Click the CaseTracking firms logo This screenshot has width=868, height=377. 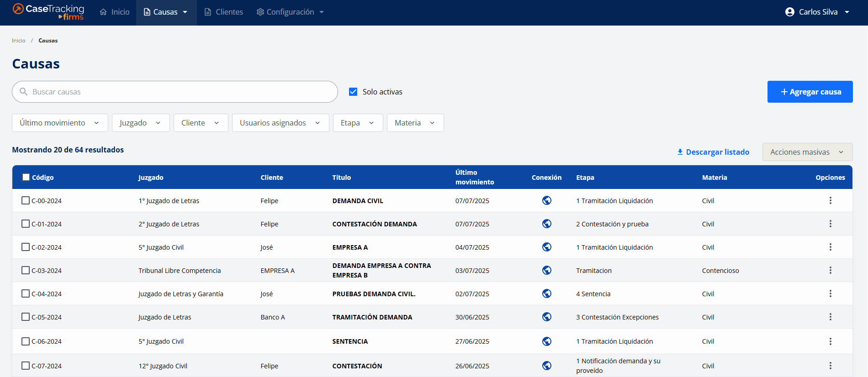[x=48, y=12]
